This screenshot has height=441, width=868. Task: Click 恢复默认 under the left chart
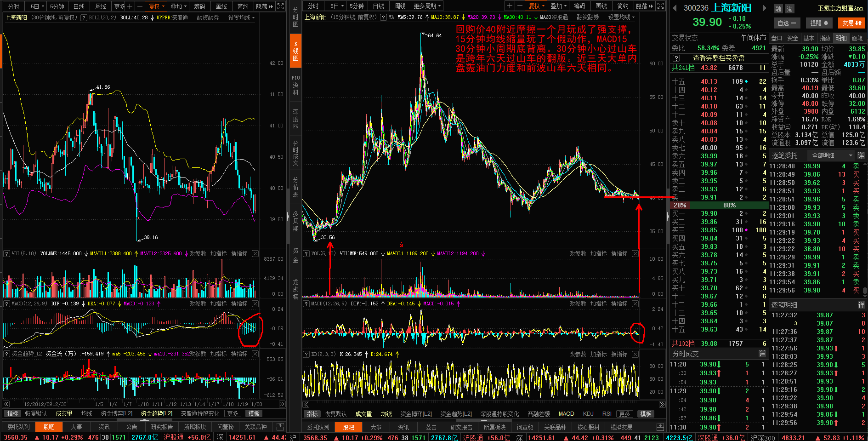[36, 414]
